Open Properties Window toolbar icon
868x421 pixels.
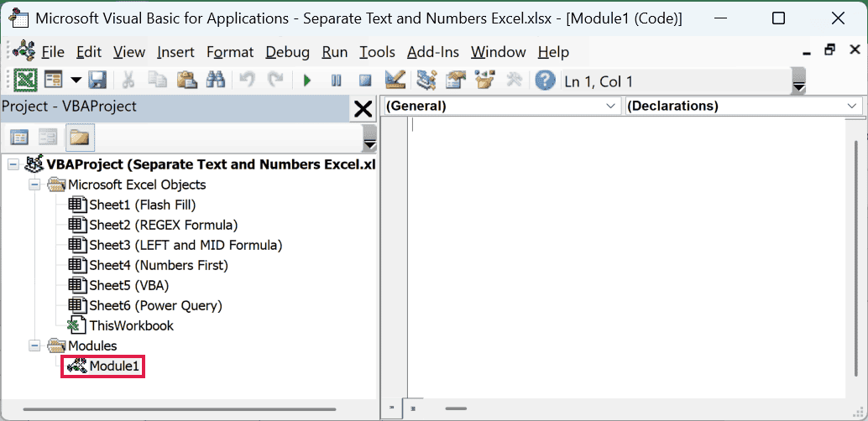coord(456,81)
